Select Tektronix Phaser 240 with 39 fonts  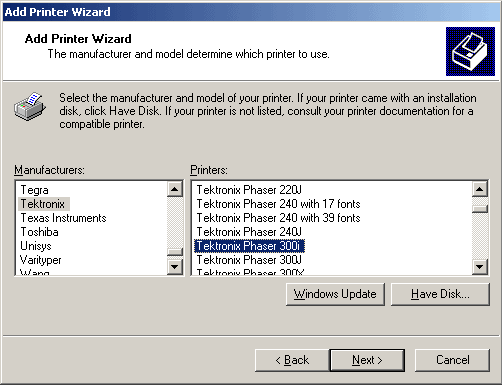(278, 218)
